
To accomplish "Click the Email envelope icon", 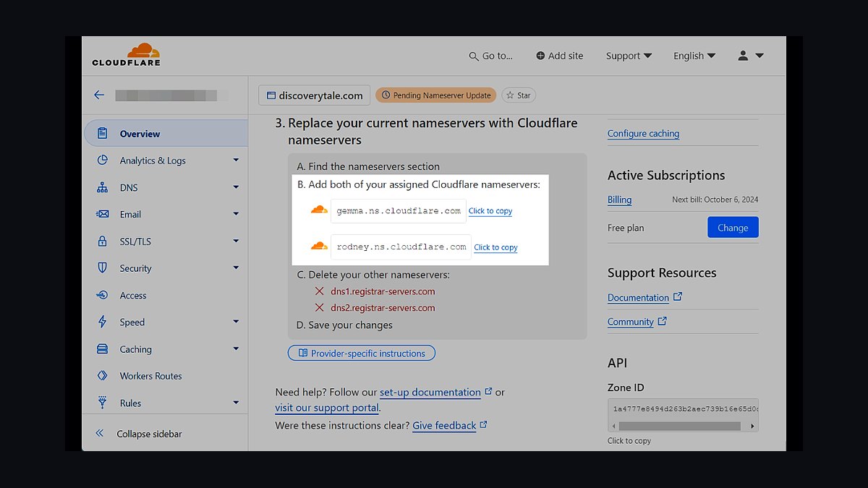I will pyautogui.click(x=103, y=214).
